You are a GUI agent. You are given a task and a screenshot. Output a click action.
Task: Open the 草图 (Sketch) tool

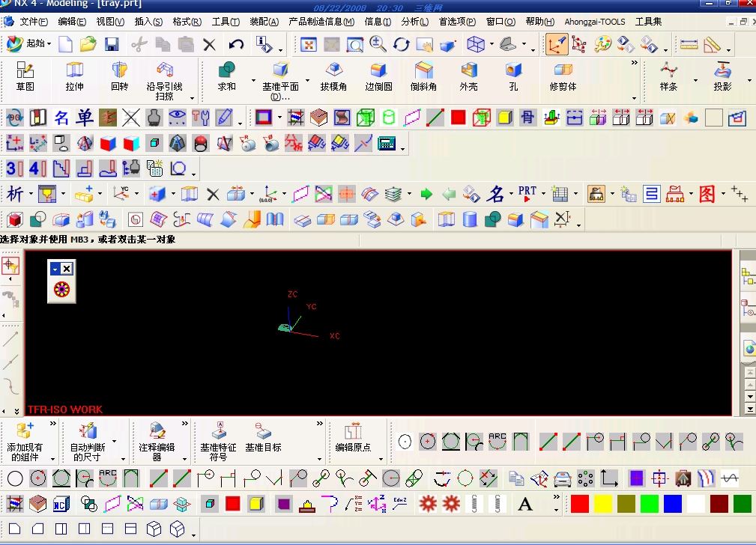[25, 76]
